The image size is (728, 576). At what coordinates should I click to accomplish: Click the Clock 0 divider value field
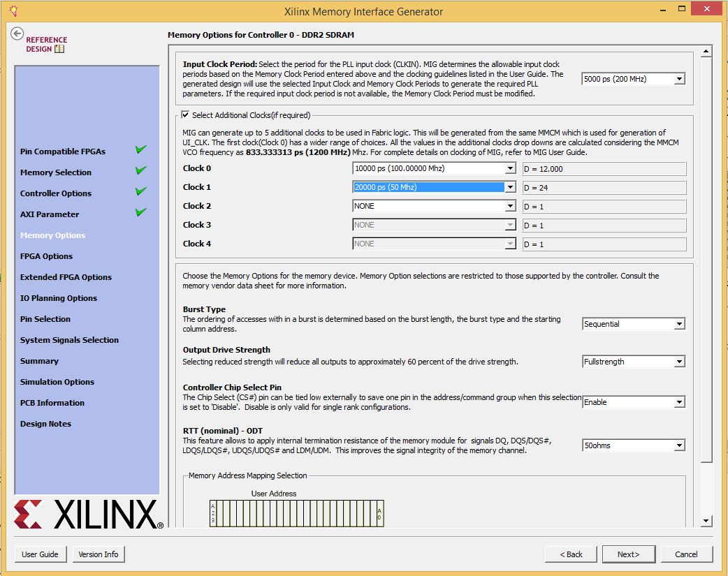[x=604, y=168]
